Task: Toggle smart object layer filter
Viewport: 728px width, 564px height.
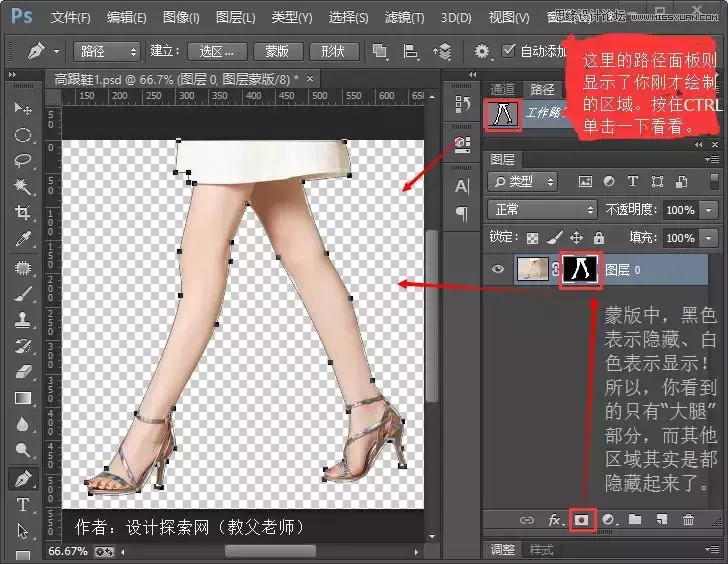Action: [681, 182]
